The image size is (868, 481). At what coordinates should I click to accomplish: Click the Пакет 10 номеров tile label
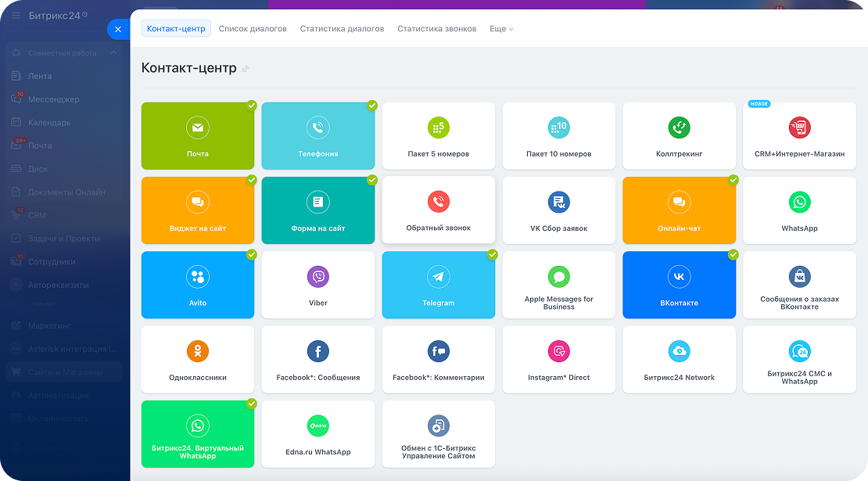click(x=558, y=154)
